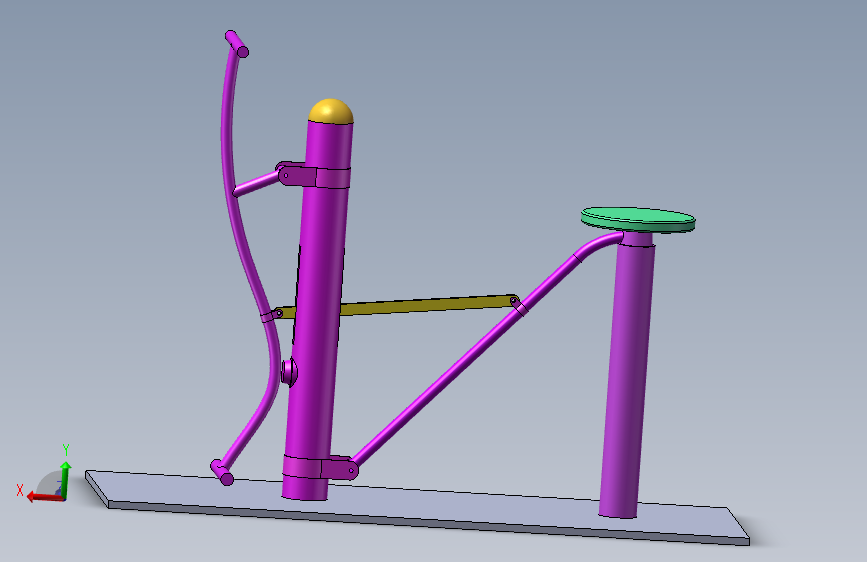
Task: Select the round pivot boss on the main column
Action: click(289, 371)
